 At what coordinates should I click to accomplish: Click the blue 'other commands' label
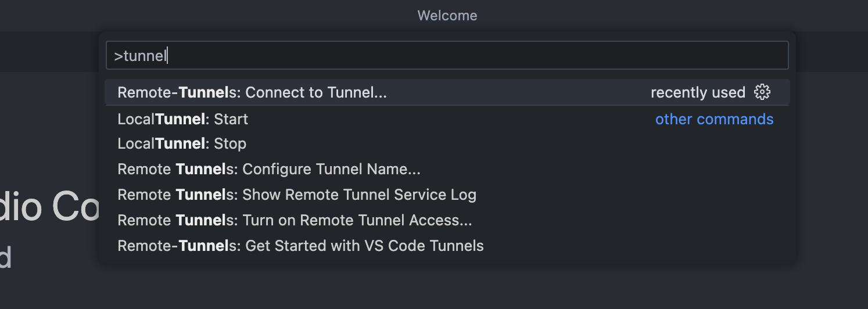[x=714, y=119]
